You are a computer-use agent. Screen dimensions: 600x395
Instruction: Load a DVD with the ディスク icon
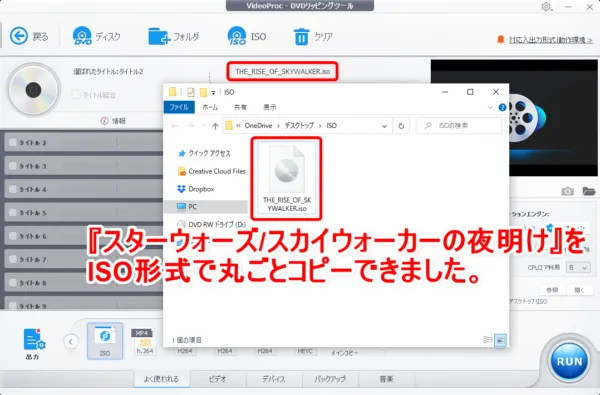coord(82,36)
